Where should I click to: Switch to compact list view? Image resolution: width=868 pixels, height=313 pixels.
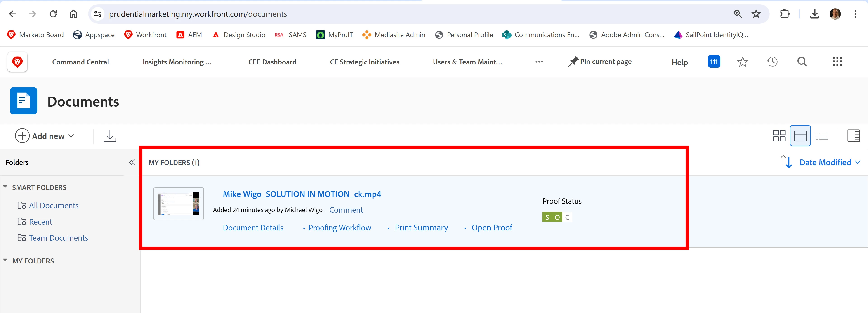click(x=821, y=136)
